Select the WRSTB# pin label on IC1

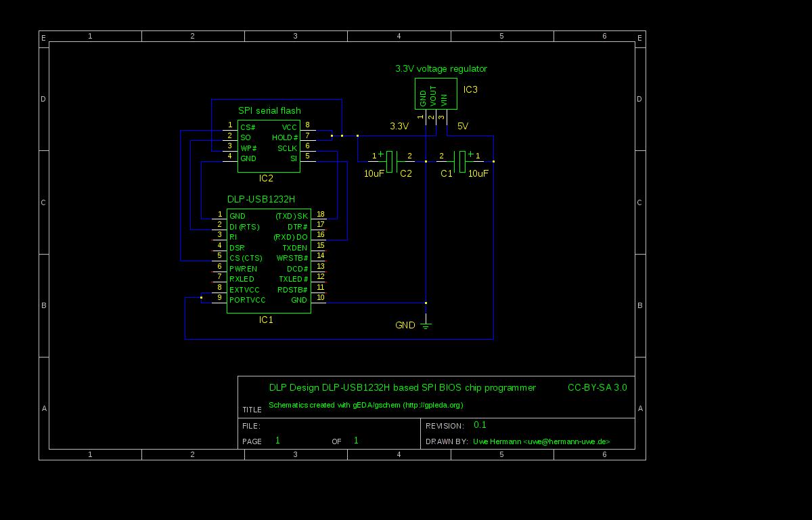292,258
